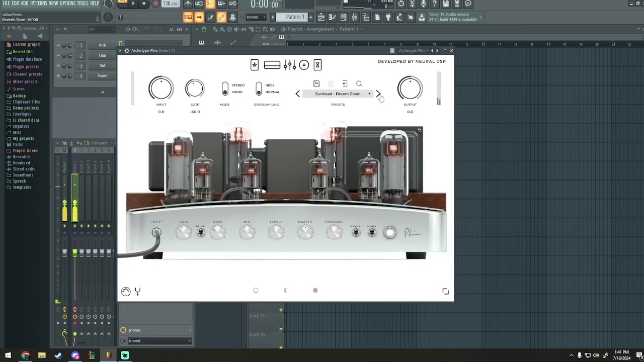Click the Input knob in the plugin
The height and width of the screenshot is (362, 644).
click(161, 89)
